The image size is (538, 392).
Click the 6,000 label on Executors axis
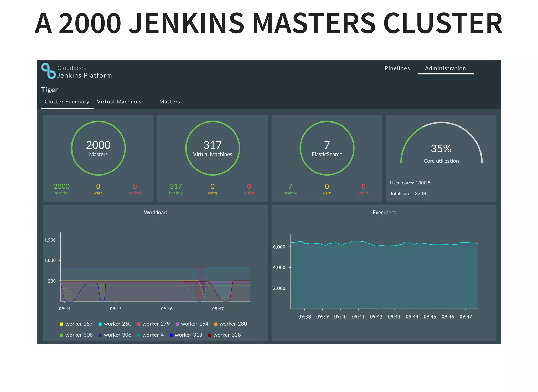point(279,247)
